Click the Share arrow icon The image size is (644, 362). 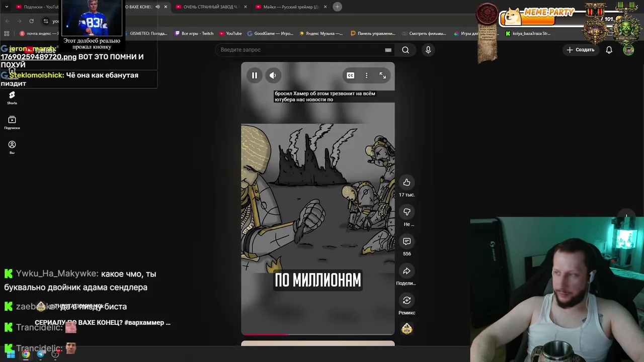tap(407, 271)
